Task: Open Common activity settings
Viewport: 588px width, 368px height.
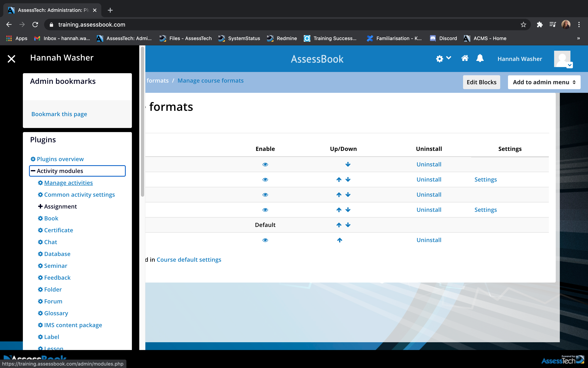Action: point(79,195)
